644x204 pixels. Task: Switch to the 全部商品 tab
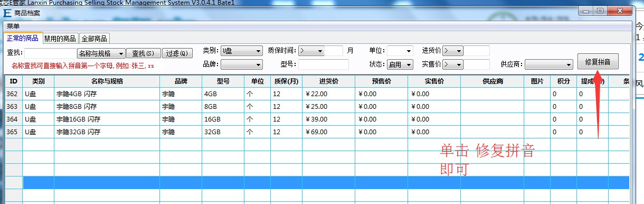[94, 39]
